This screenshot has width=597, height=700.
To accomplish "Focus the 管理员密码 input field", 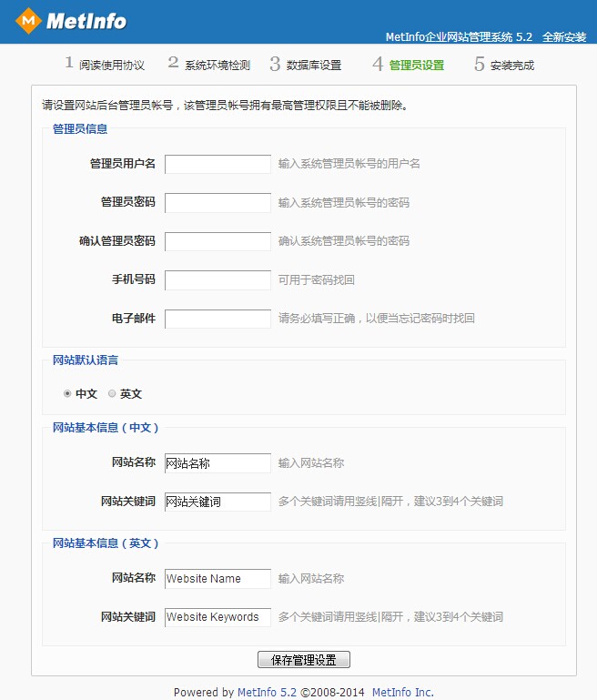I will [218, 203].
